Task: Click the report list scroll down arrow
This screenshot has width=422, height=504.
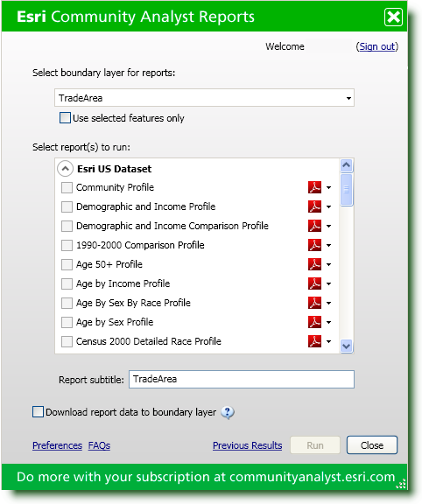Action: coord(347,346)
